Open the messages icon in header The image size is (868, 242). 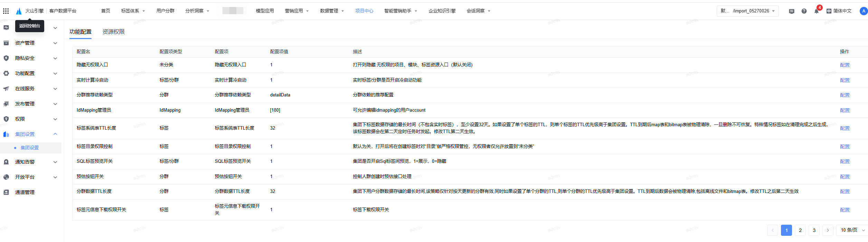(792, 11)
